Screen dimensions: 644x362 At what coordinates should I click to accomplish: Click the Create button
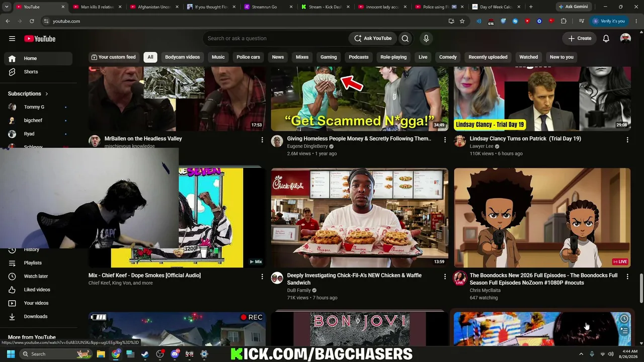click(580, 38)
